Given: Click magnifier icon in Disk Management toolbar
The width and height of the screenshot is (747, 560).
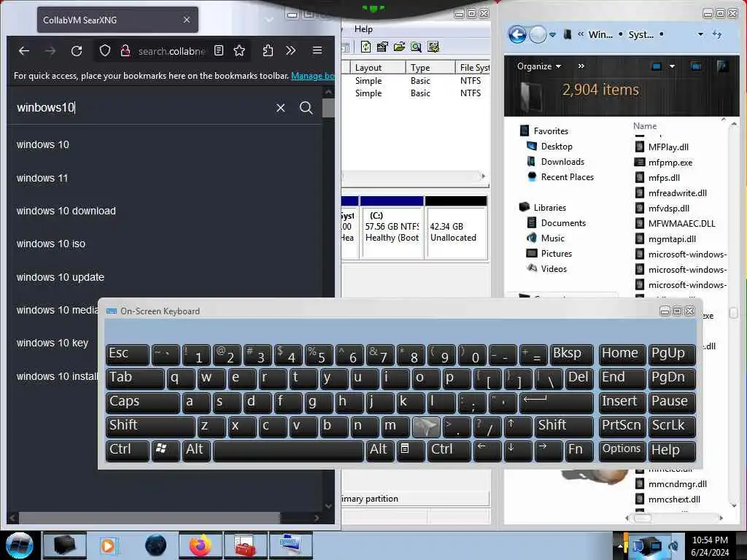Looking at the screenshot, I should tap(416, 47).
